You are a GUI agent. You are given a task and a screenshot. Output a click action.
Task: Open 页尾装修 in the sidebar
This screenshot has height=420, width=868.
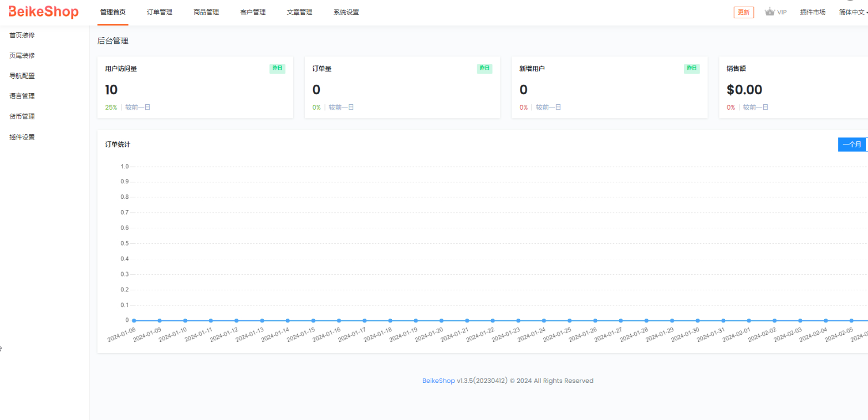[22, 55]
